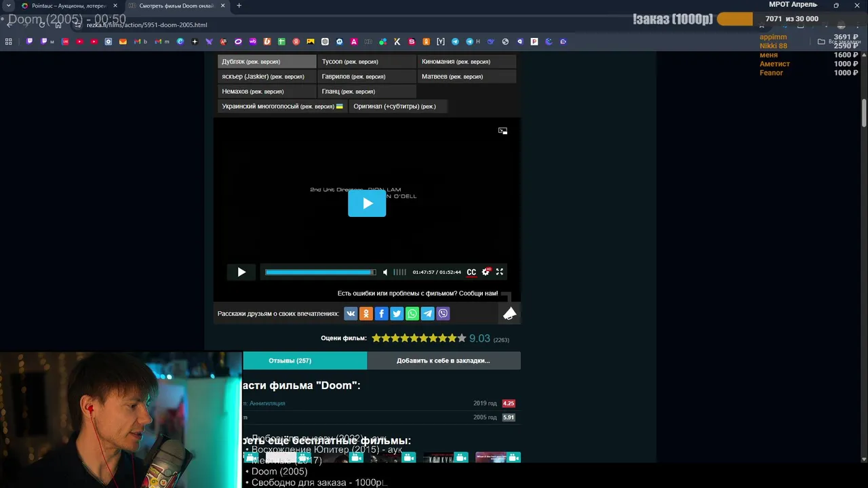
Task: Switch the player to fullscreen
Action: coord(500,272)
